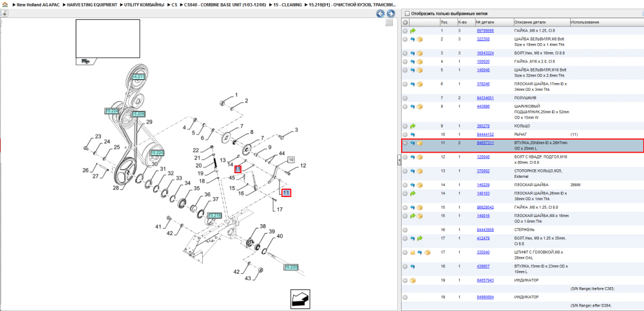Click green arrow icon in row 395278
This screenshot has height=311, width=644.
click(413, 126)
